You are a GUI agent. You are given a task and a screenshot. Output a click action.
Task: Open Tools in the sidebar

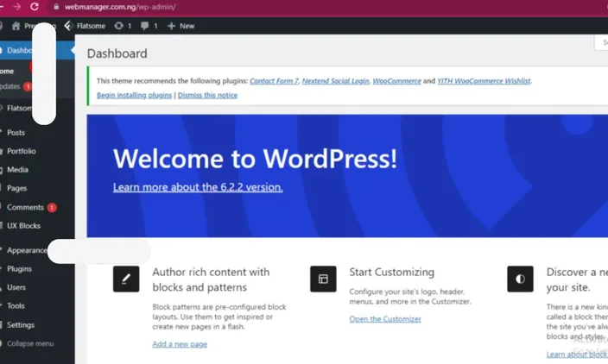16,306
